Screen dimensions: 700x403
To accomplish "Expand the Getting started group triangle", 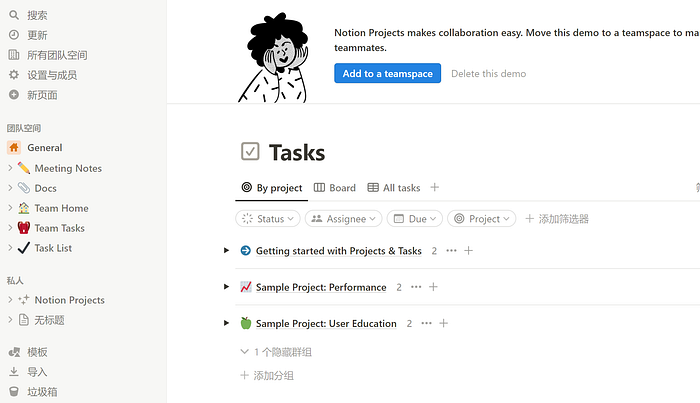I will pos(226,250).
